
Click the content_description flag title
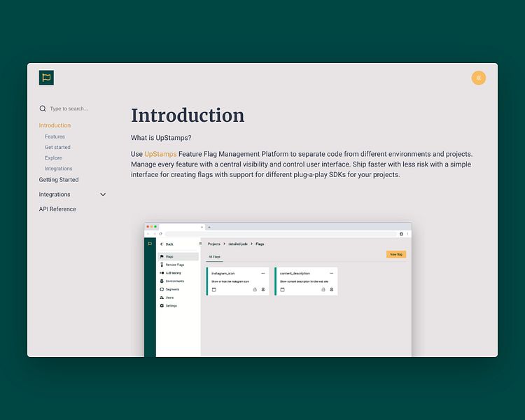click(x=295, y=274)
